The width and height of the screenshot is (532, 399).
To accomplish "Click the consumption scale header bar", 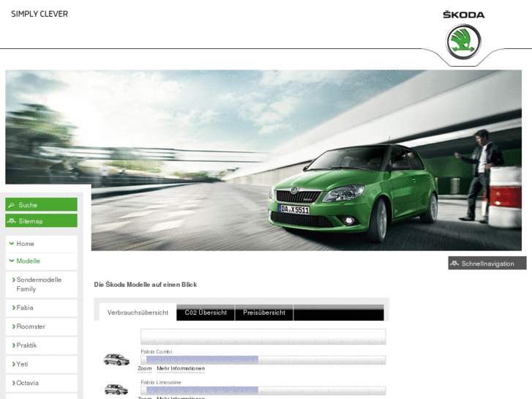I will pos(263,337).
